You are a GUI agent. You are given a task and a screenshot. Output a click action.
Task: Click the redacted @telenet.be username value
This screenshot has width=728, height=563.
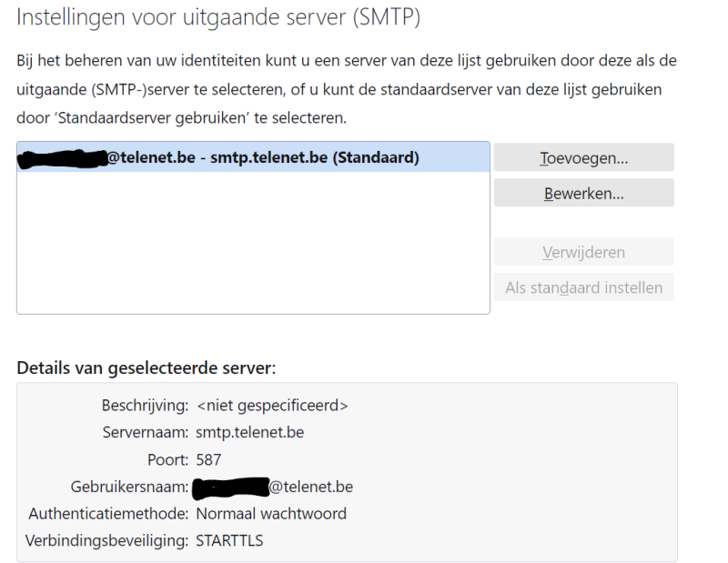coord(275,487)
